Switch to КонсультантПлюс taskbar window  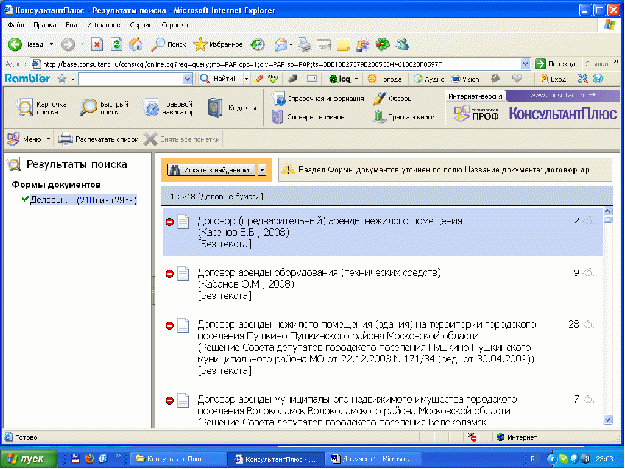click(275, 459)
